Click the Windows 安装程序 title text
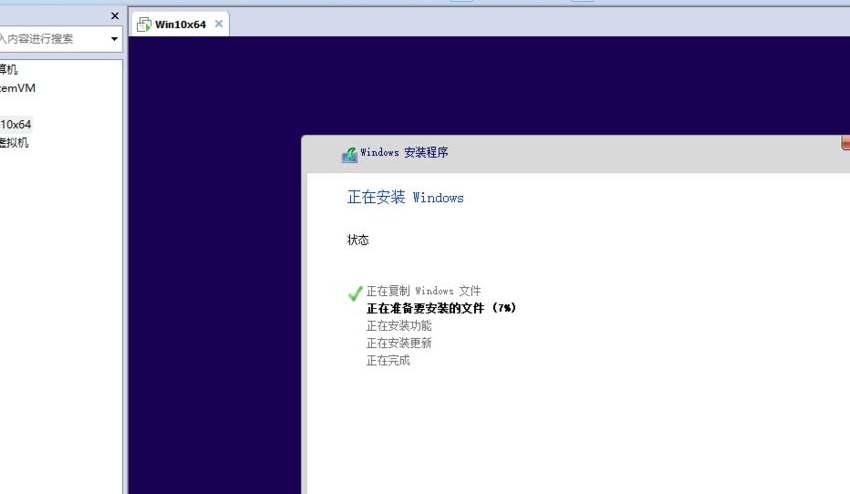Viewport: 850px width, 494px height. pyautogui.click(x=404, y=152)
